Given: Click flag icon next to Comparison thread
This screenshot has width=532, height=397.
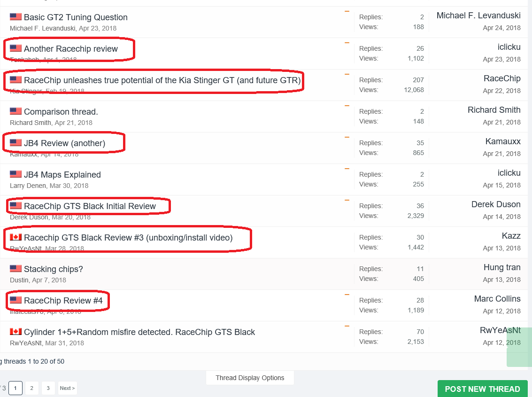Looking at the screenshot, I should point(15,111).
